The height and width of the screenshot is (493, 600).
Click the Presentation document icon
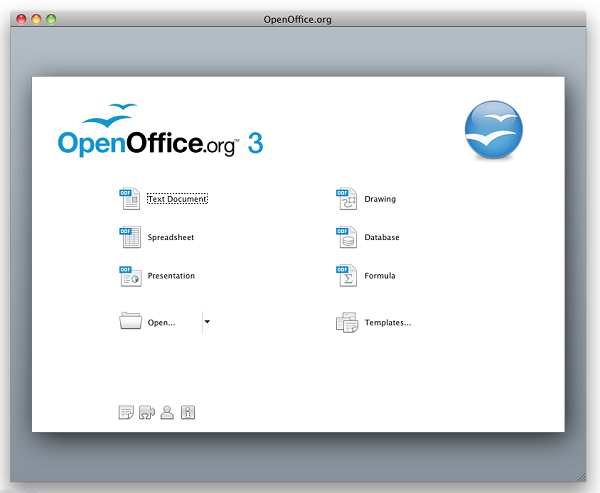coord(130,276)
